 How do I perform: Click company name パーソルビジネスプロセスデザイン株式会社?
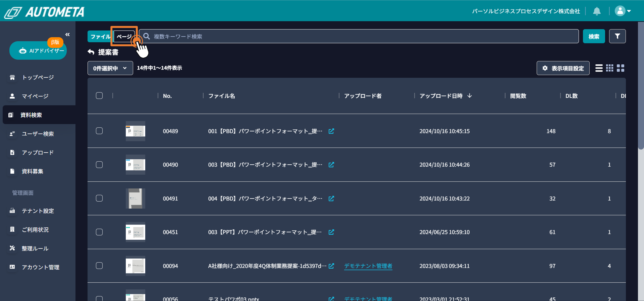(526, 11)
